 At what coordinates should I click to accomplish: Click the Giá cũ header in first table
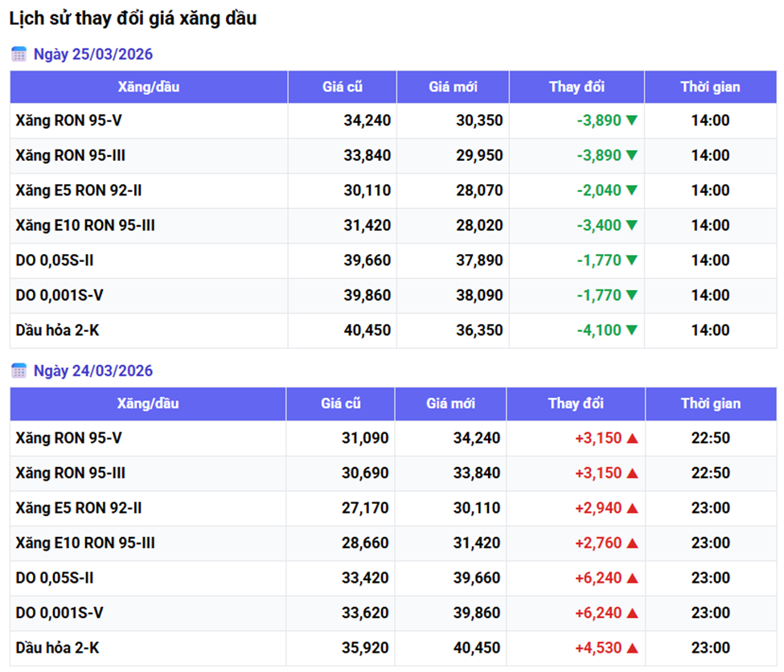pos(343,87)
